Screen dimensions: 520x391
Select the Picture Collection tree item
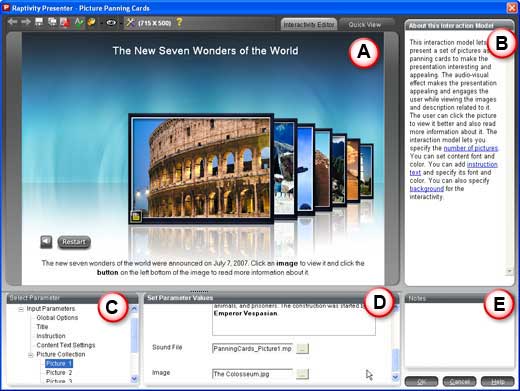[61, 354]
